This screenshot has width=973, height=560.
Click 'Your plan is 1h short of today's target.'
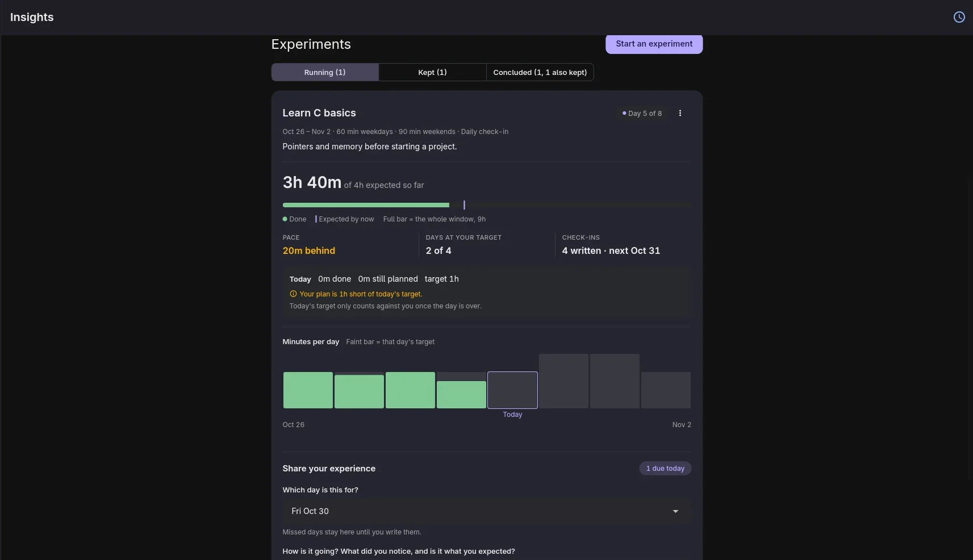tap(361, 294)
